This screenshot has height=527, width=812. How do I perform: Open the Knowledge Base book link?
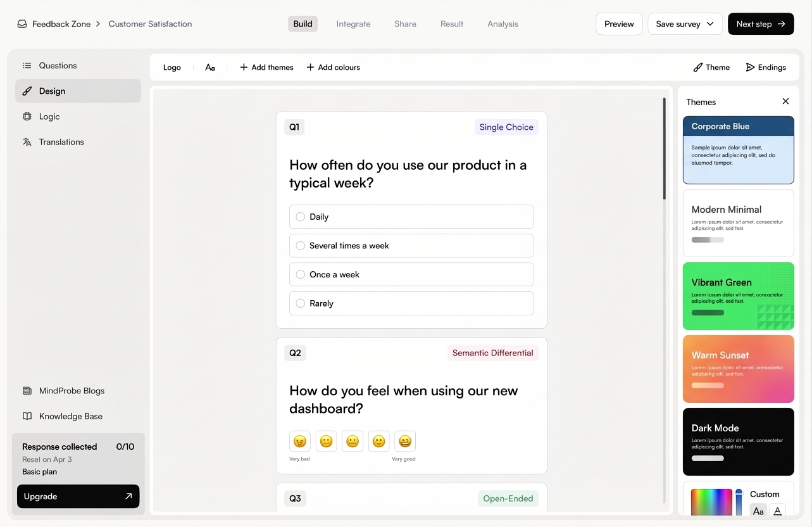[70, 416]
